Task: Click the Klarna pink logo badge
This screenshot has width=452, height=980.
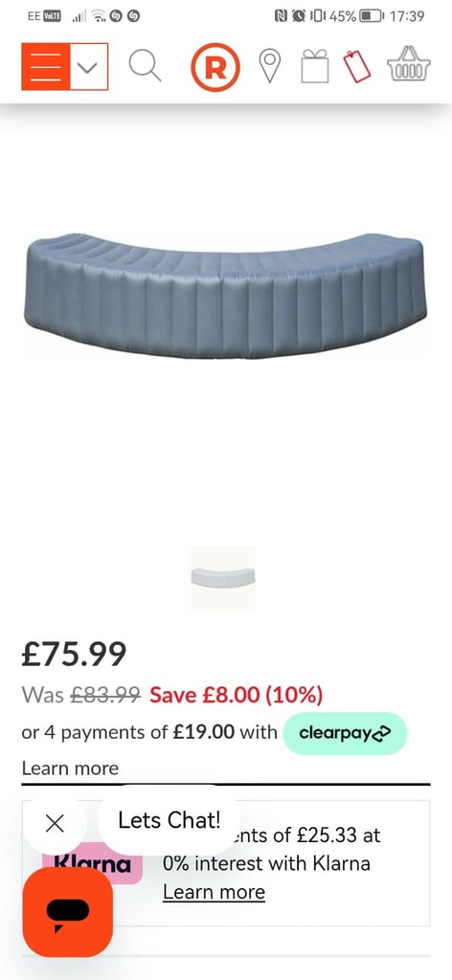Action: coord(92,863)
